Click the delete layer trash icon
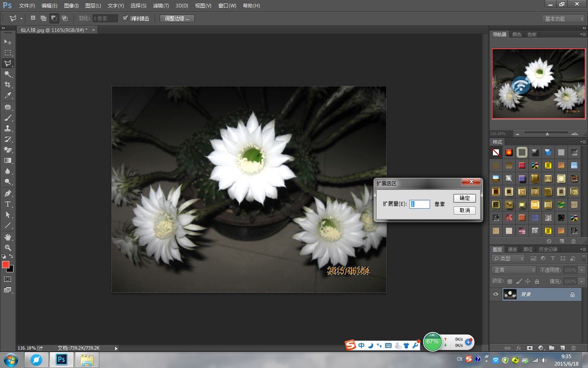Screen dimensions: 588x368 tap(573, 348)
